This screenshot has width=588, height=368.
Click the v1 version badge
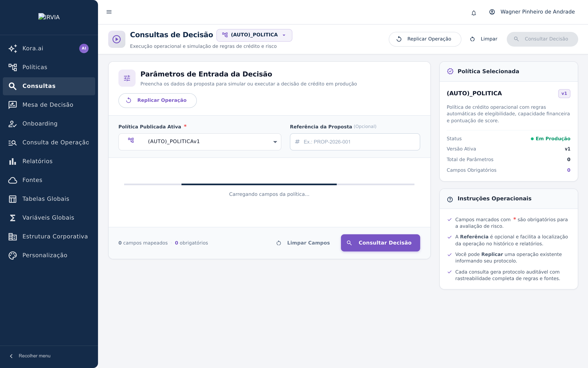[x=564, y=93]
